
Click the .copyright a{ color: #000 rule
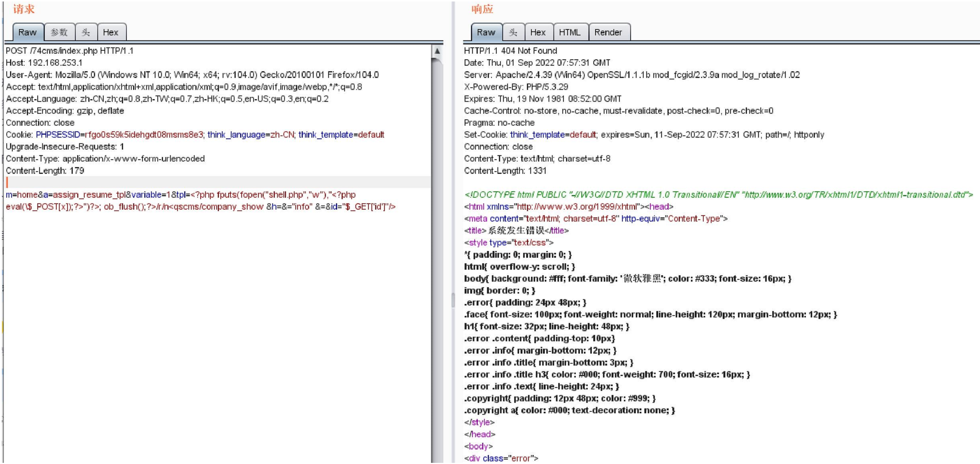[569, 411]
